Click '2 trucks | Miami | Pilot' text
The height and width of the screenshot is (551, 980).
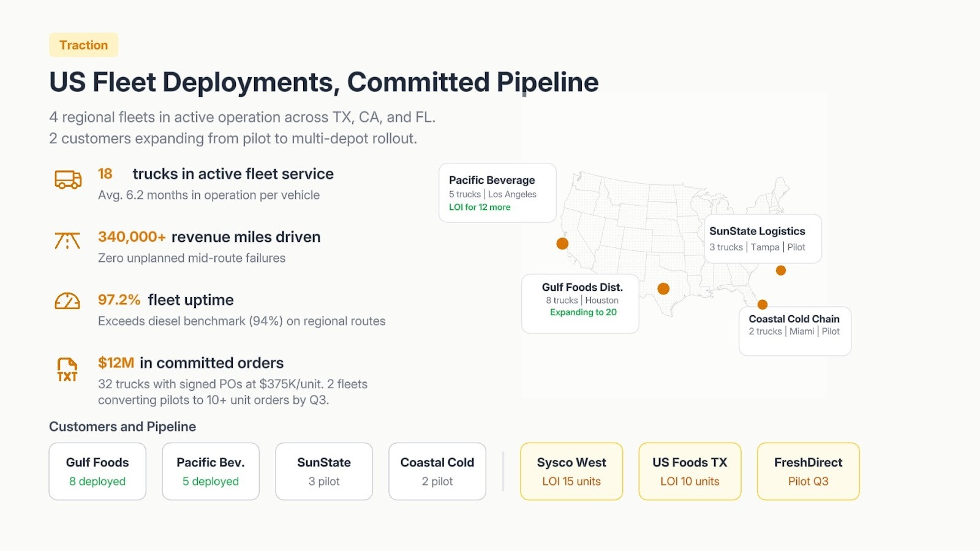794,331
